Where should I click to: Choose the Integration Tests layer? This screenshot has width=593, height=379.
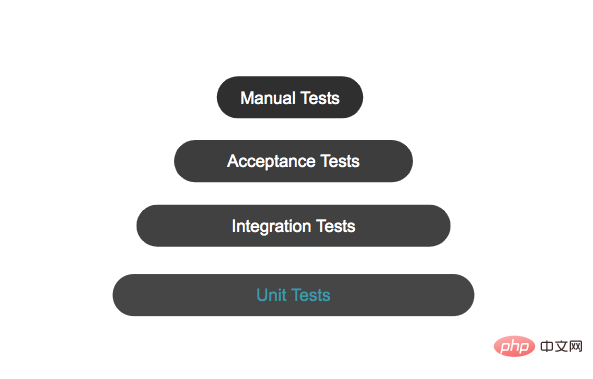click(x=293, y=226)
